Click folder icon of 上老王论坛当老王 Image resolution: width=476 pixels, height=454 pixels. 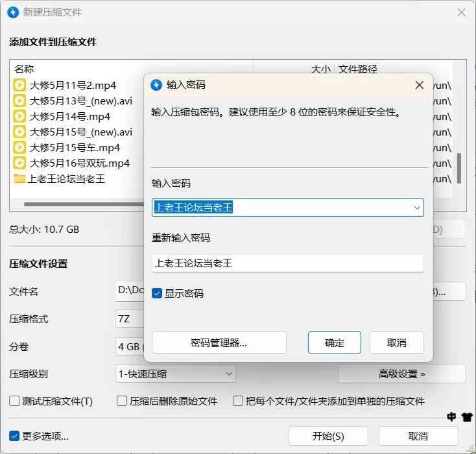20,178
